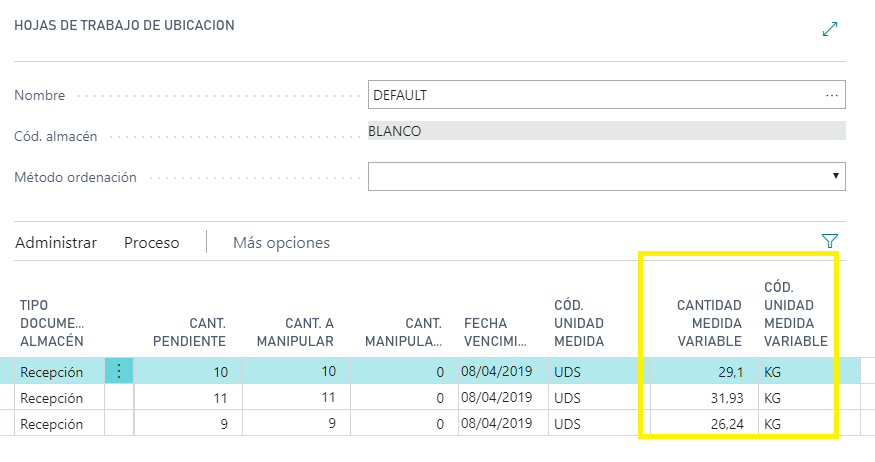This screenshot has width=875, height=462.
Task: Show Más opciones actions
Action: (281, 243)
